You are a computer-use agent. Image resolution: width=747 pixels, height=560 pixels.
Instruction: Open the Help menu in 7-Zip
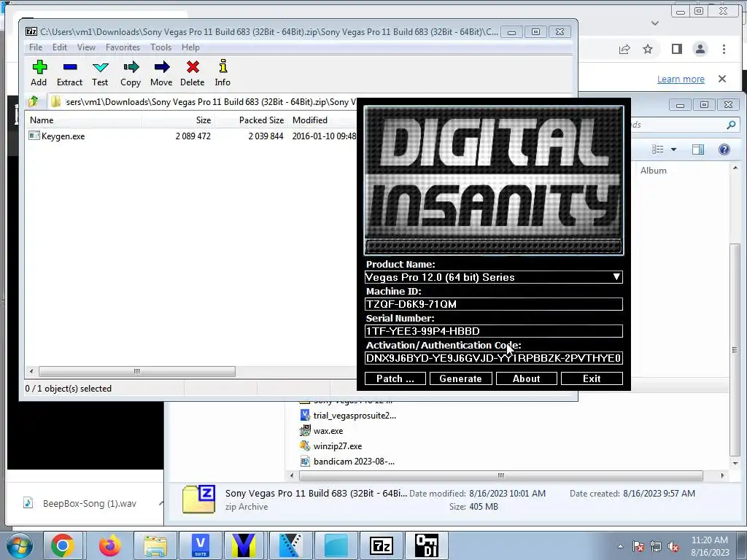190,47
